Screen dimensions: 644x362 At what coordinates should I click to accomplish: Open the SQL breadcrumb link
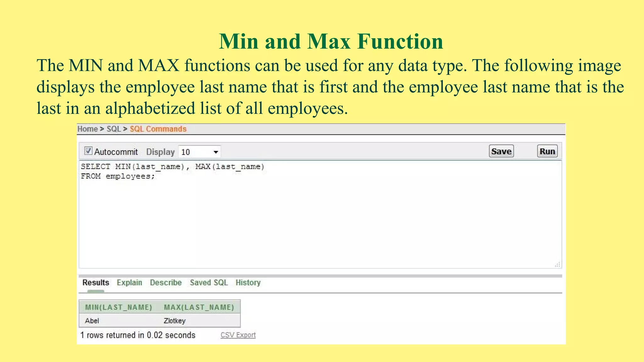pyautogui.click(x=114, y=129)
